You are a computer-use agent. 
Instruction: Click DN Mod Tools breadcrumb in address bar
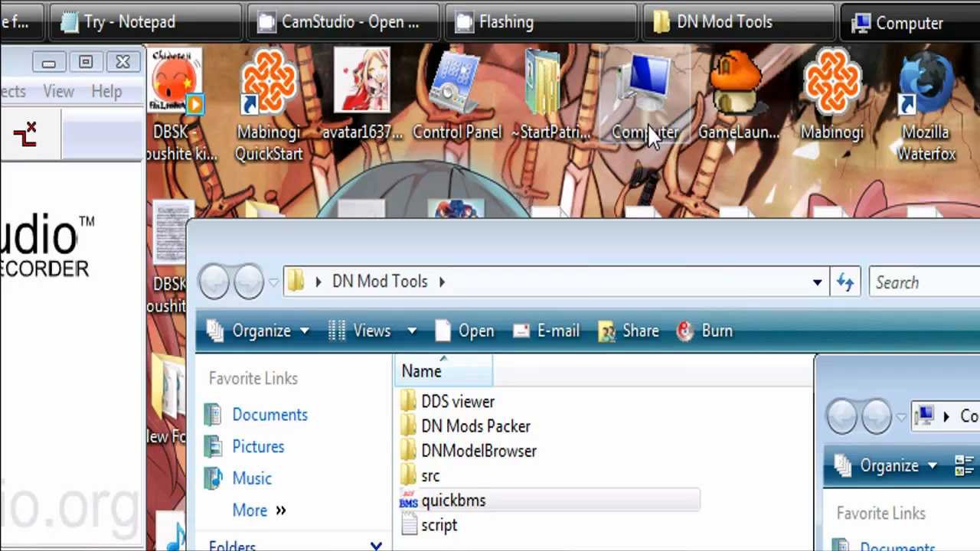[380, 282]
